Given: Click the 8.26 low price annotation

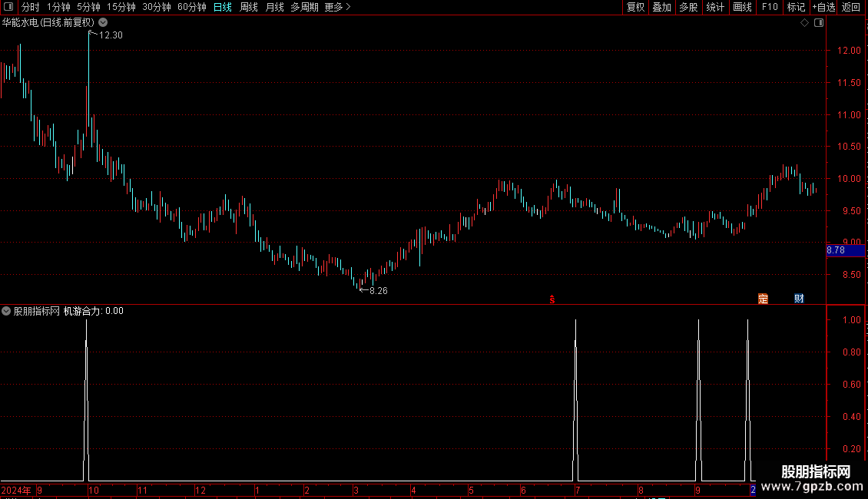Looking at the screenshot, I should pos(378,291).
